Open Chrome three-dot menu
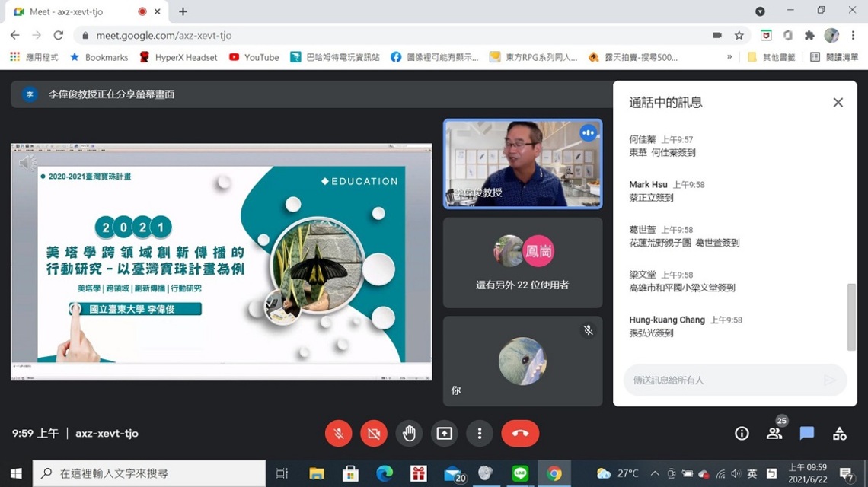This screenshot has height=487, width=868. [853, 36]
